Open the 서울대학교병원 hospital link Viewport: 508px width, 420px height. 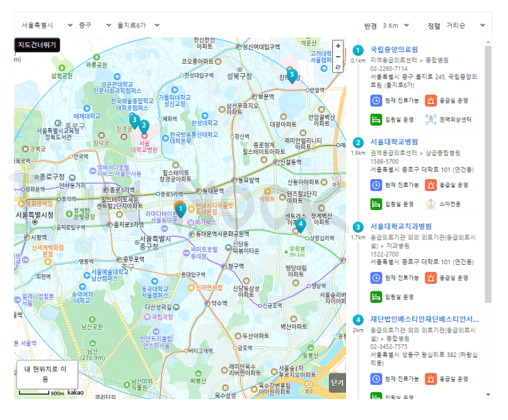point(394,142)
